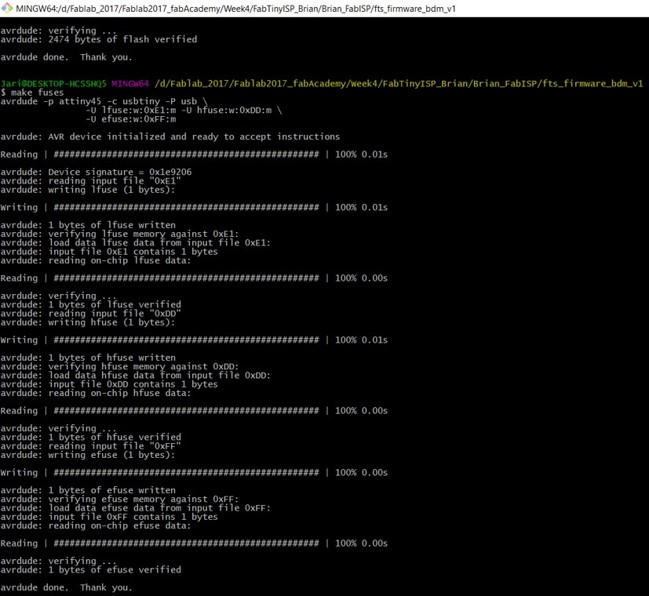Click the 'Device signature = 0x1e9206' line
Image resolution: width=649 pixels, height=596 pixels.
coord(96,172)
